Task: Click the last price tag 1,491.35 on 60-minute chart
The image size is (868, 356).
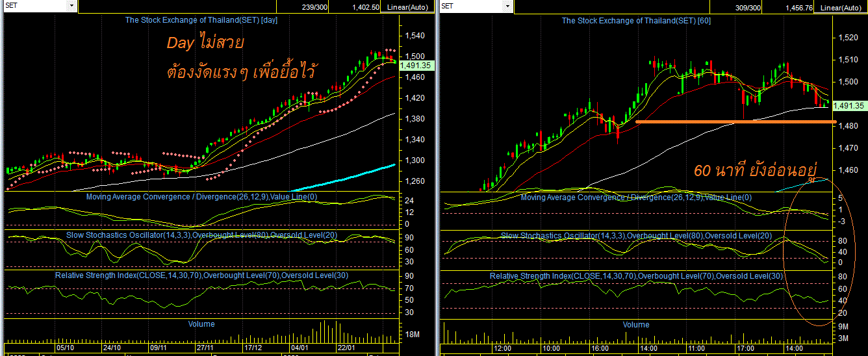Action: pyautogui.click(x=849, y=105)
